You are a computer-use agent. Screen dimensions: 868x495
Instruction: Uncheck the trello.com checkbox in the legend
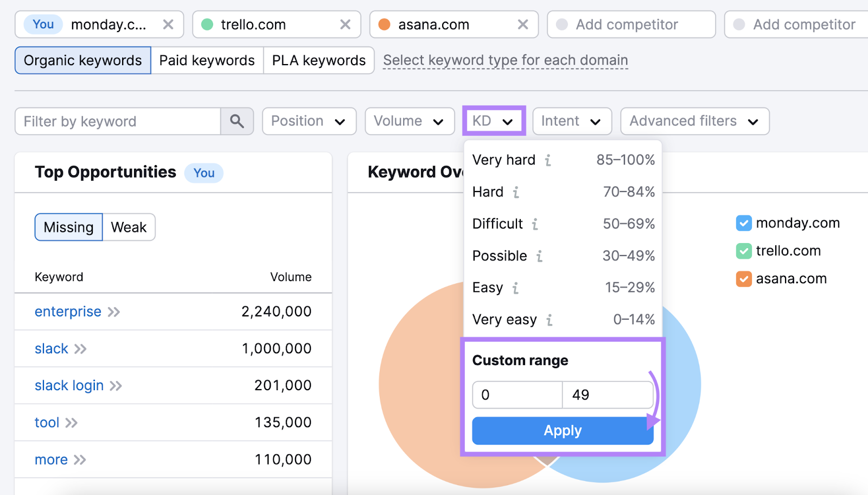[x=744, y=251]
